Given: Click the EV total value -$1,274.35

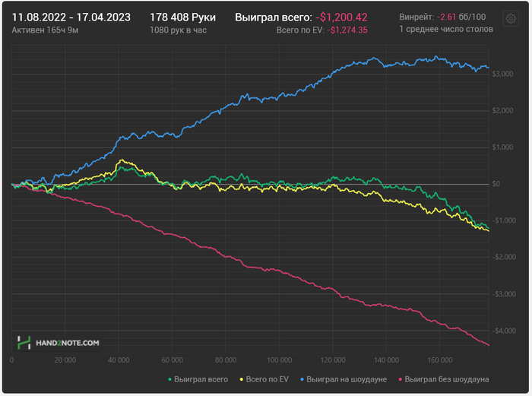Looking at the screenshot, I should click(x=347, y=30).
